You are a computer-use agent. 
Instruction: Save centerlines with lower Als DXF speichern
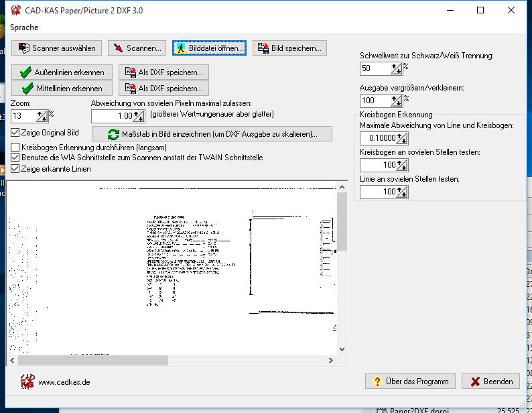click(163, 88)
